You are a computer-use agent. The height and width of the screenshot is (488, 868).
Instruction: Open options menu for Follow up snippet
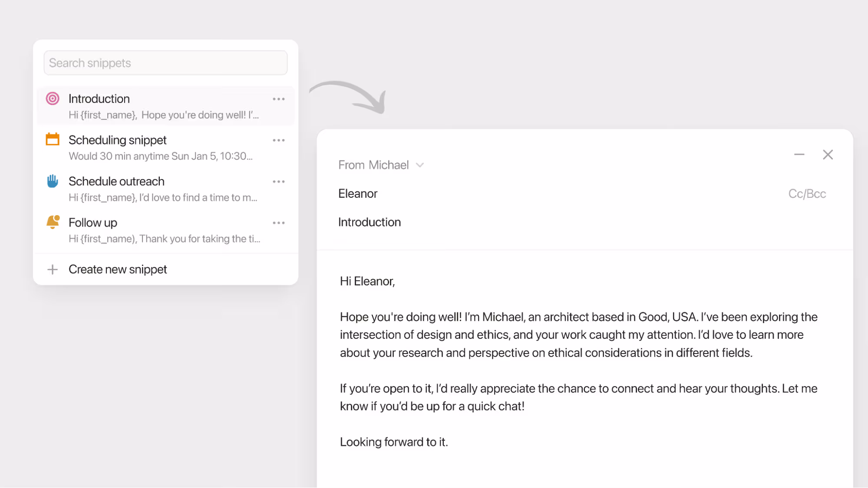279,223
